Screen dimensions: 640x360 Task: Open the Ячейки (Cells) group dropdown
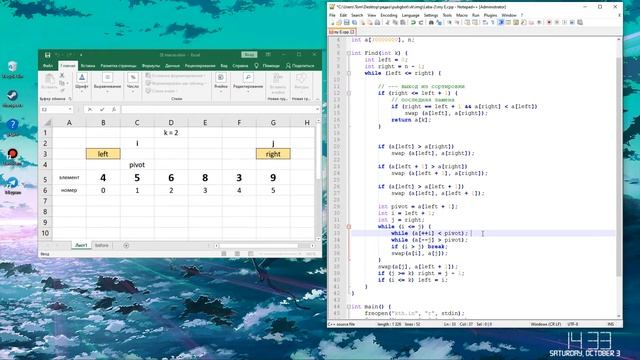tap(221, 83)
